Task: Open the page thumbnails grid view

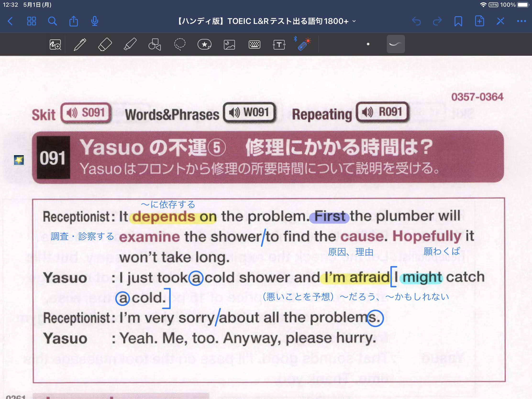Action: [32, 21]
